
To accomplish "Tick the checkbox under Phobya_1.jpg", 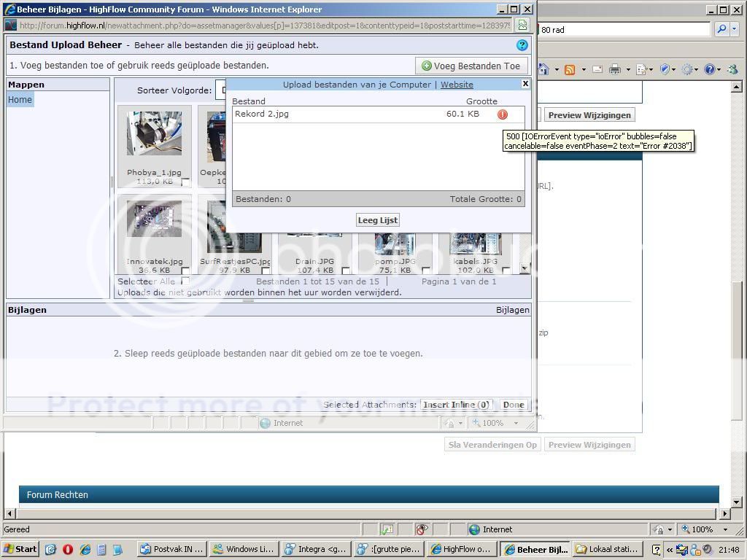I will (186, 183).
